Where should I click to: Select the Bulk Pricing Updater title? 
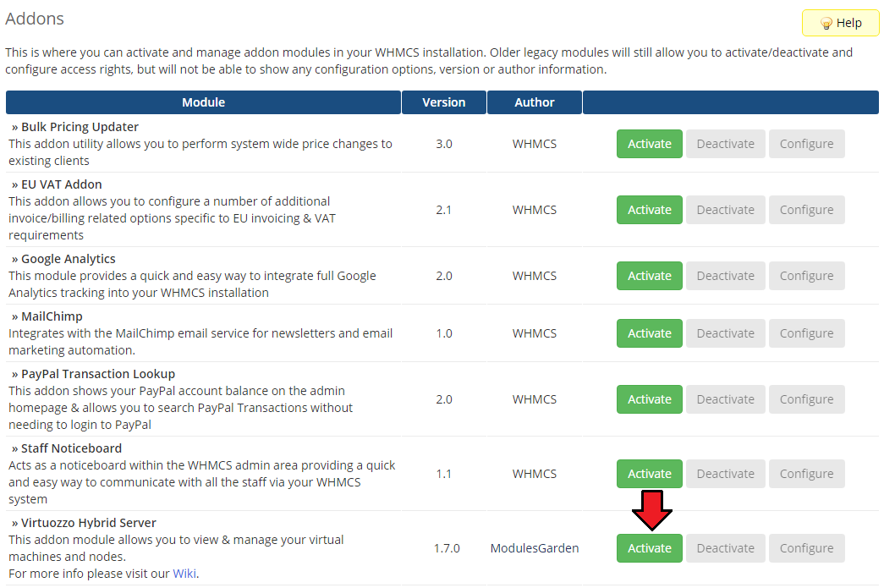[x=80, y=127]
